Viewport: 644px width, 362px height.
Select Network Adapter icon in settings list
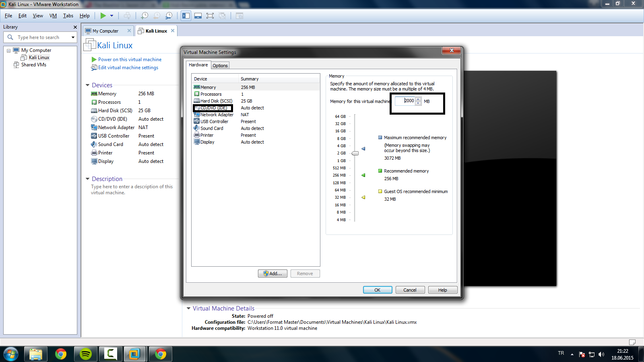197,115
